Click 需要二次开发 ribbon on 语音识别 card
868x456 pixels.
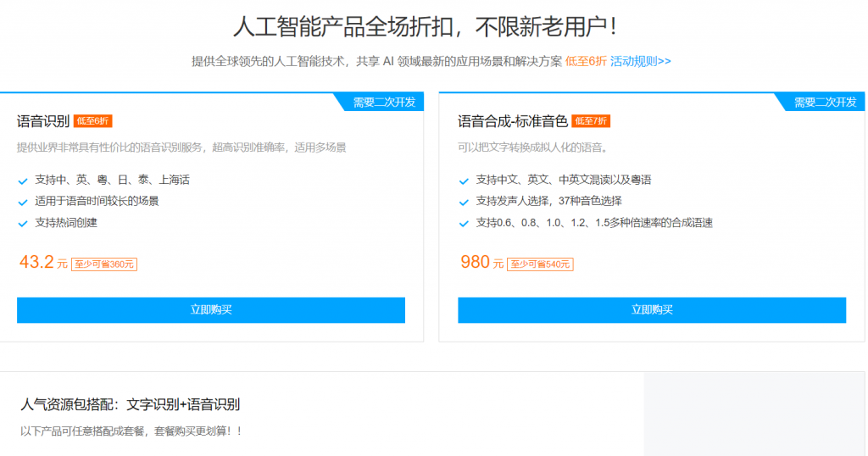pyautogui.click(x=384, y=103)
